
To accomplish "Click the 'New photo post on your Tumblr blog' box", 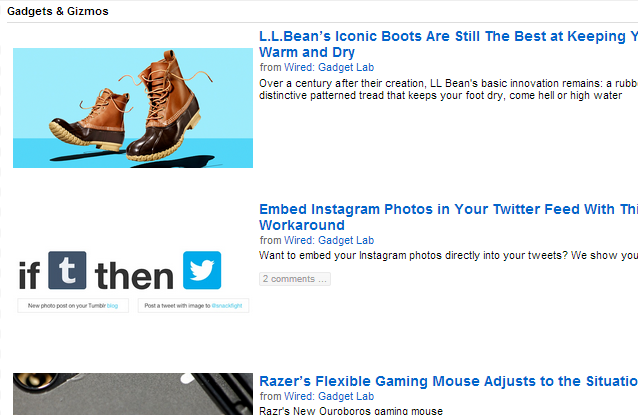I will pyautogui.click(x=73, y=306).
